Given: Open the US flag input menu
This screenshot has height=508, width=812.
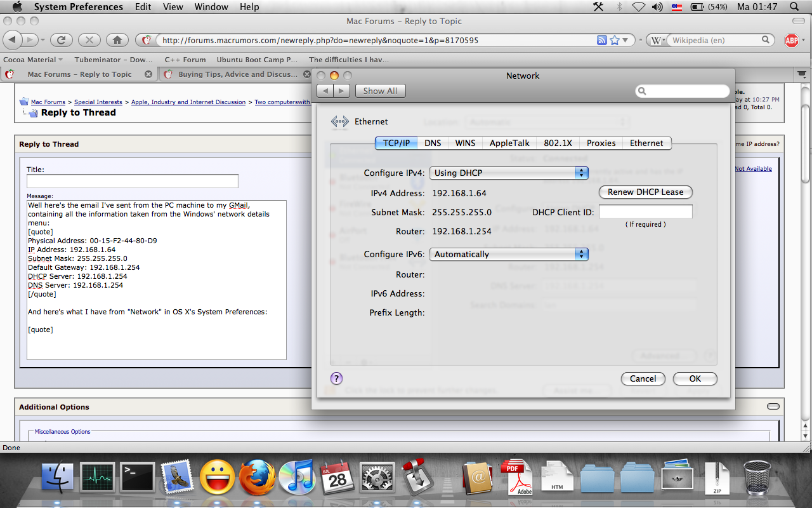Looking at the screenshot, I should (x=677, y=7).
